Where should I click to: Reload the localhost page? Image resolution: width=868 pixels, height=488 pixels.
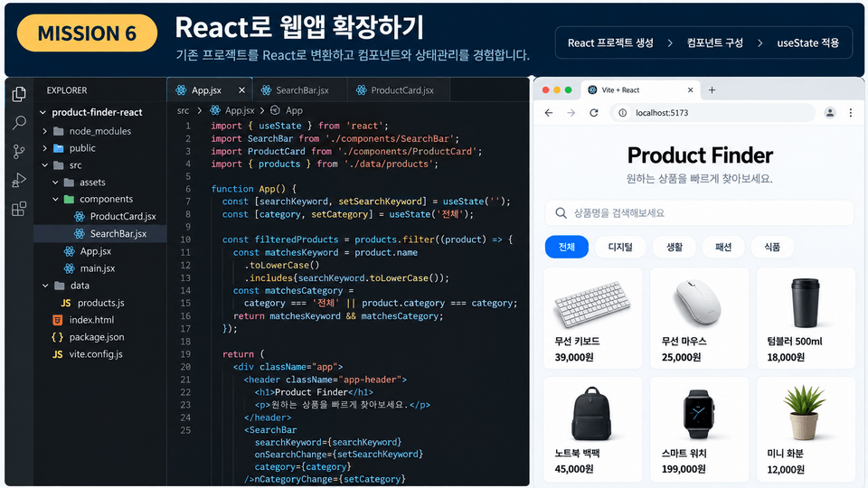pos(593,113)
